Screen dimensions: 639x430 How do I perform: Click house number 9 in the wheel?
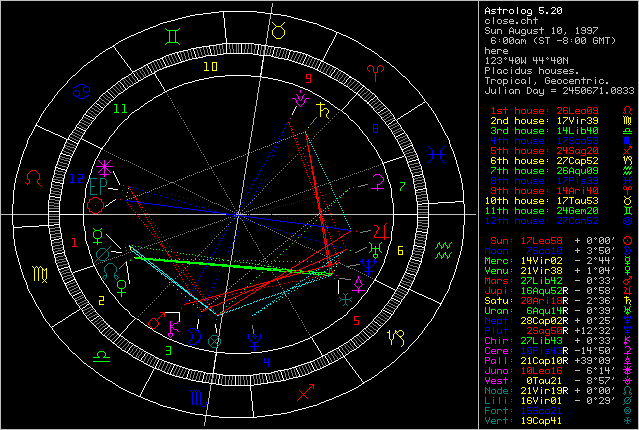click(x=308, y=78)
